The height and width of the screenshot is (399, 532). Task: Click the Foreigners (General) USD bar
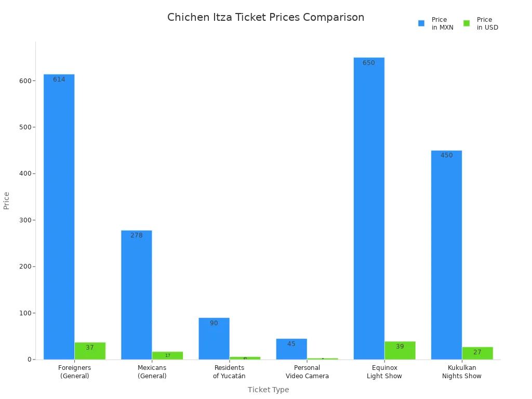(x=90, y=351)
